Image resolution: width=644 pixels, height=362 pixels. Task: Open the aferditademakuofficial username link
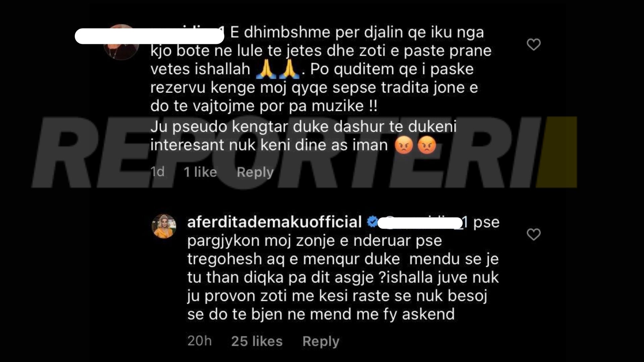pos(274,222)
